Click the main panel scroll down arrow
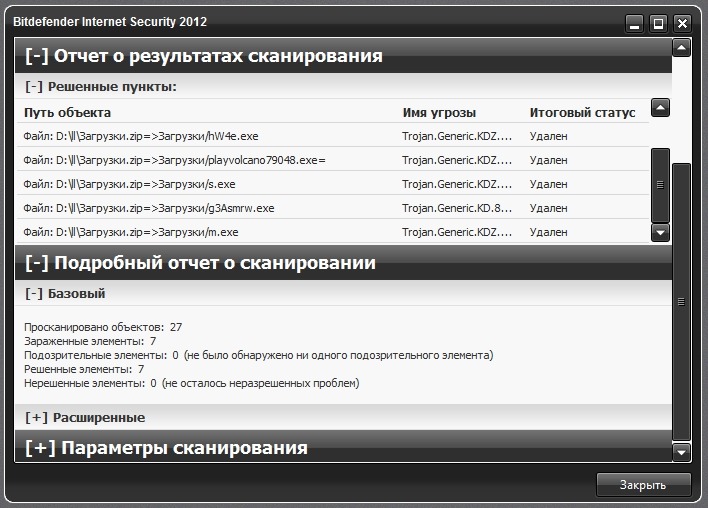This screenshot has width=708, height=508. pyautogui.click(x=682, y=452)
